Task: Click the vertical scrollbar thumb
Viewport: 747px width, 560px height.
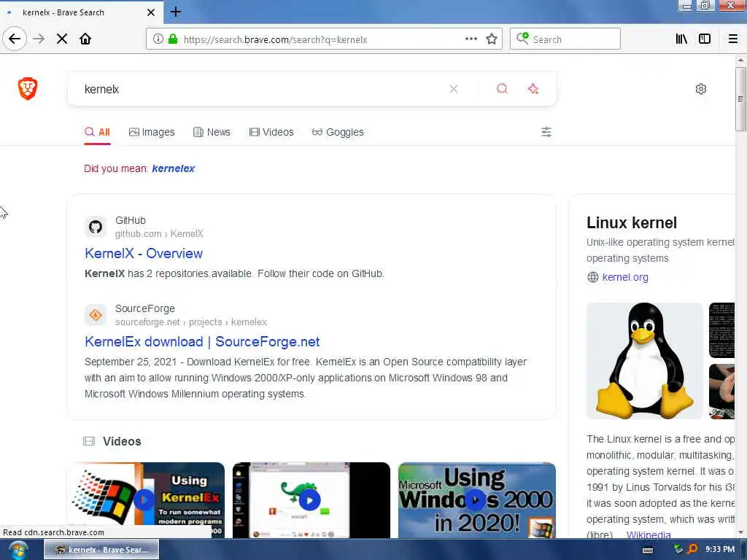Action: (x=740, y=99)
